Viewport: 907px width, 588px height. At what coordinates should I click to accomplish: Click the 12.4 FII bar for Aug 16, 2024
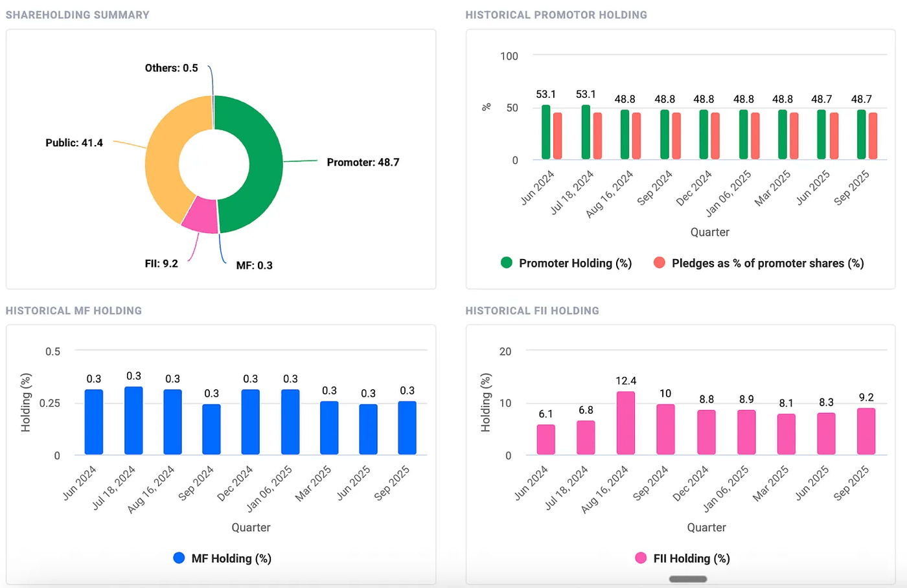click(625, 423)
